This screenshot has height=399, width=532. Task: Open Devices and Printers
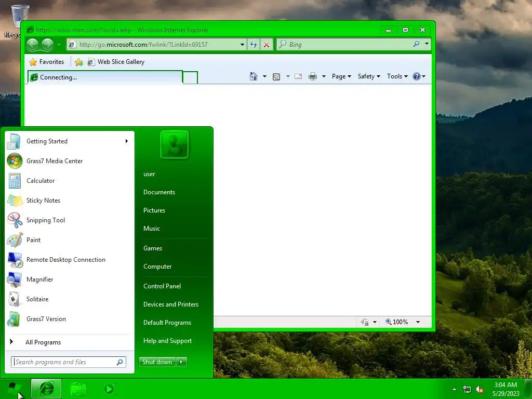(x=171, y=304)
